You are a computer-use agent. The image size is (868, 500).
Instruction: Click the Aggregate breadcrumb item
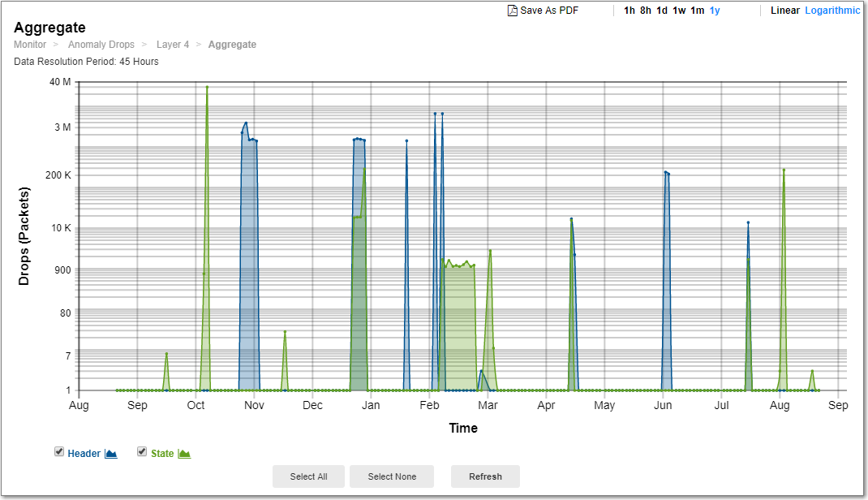click(232, 45)
